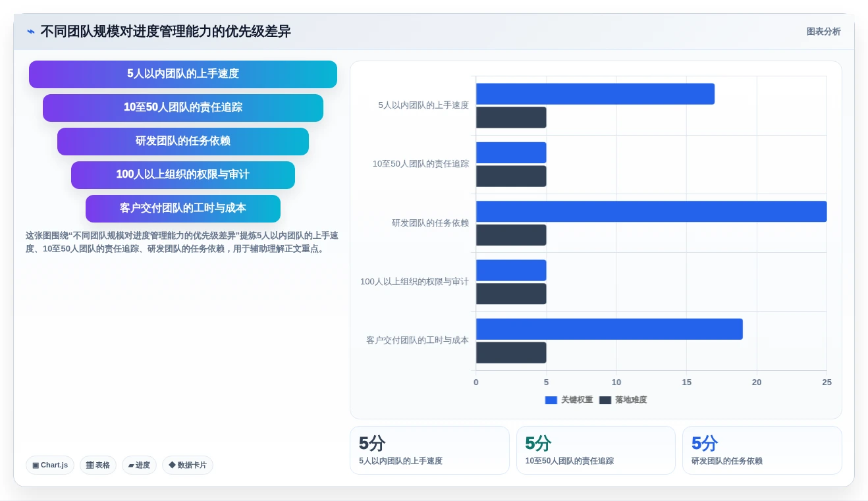This screenshot has height=501, width=868.
Task: Click the 图表分析 label in the header
Action: coord(823,32)
